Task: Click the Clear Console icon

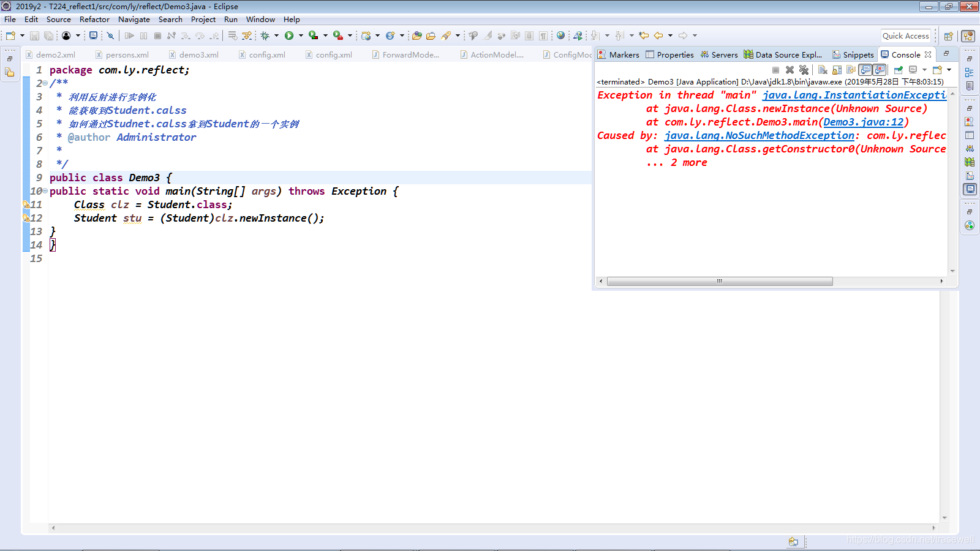Action: coord(823,70)
